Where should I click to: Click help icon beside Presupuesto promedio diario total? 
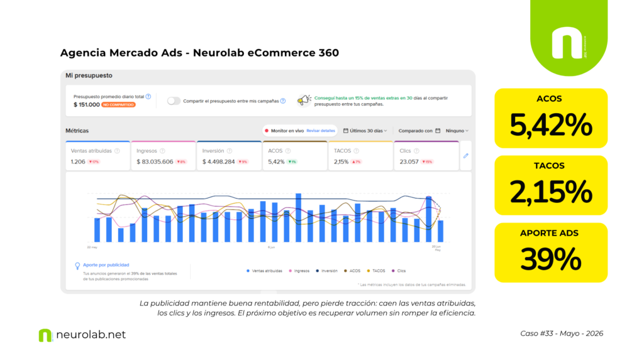pyautogui.click(x=148, y=96)
